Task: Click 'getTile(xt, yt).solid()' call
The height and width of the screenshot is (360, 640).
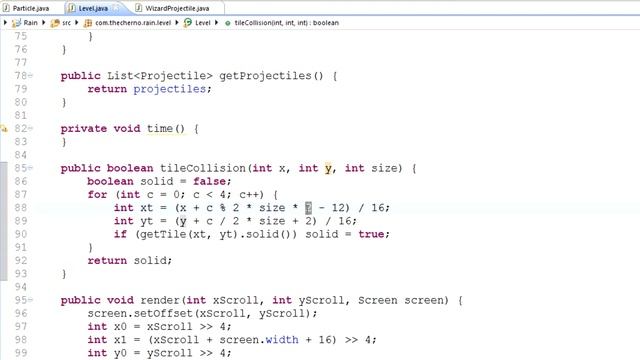Action: [x=218, y=234]
